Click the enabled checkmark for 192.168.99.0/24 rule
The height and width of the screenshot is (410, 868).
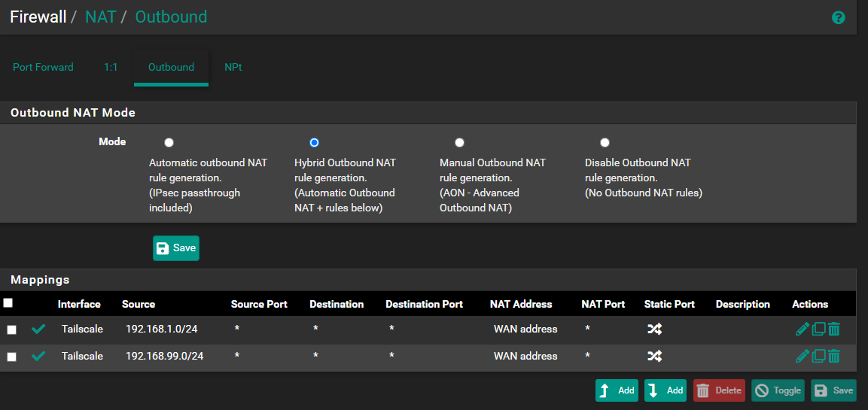(38, 357)
